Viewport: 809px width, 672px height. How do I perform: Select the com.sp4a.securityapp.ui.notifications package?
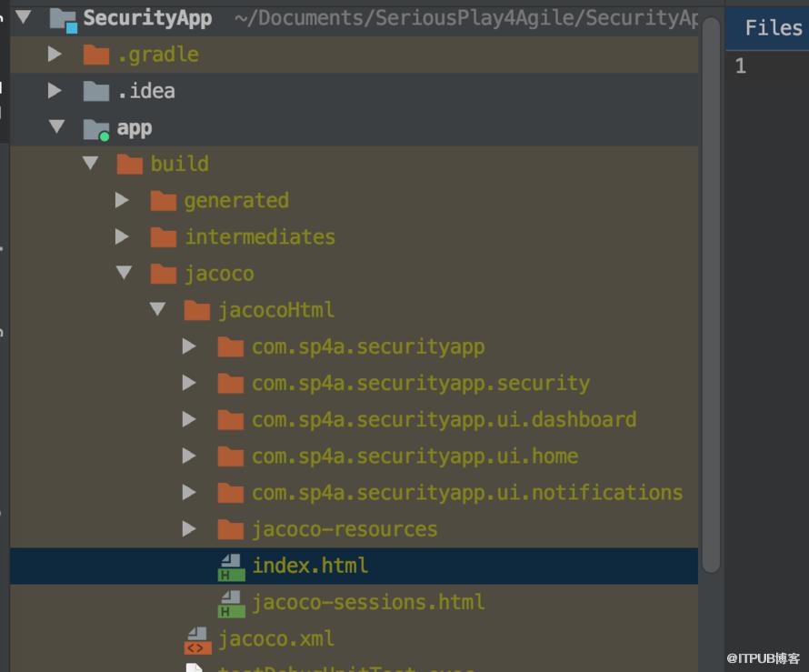354,494
